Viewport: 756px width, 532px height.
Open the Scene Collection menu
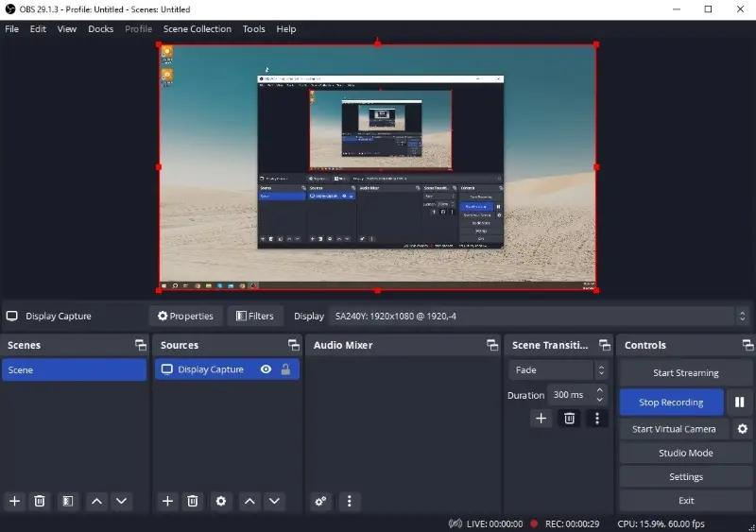(198, 29)
